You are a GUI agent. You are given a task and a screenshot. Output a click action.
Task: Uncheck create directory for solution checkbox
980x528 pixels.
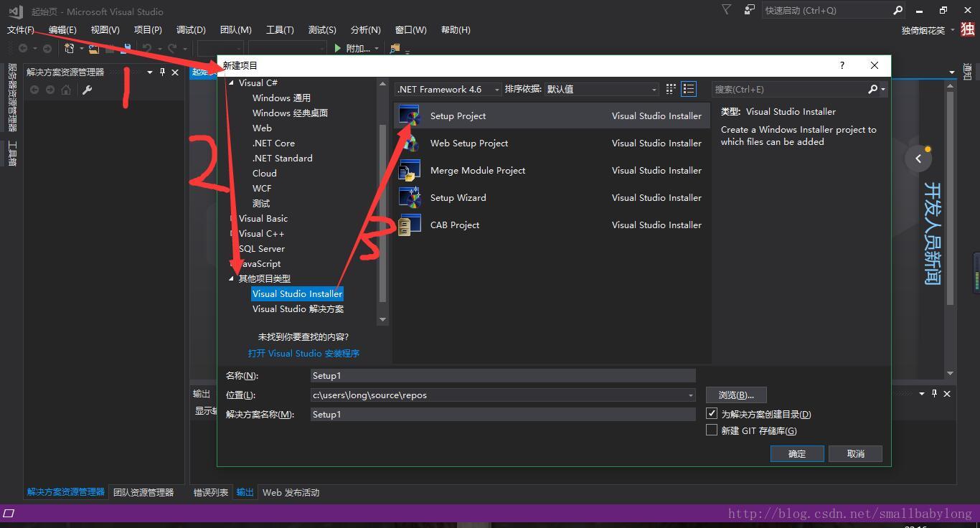point(712,413)
